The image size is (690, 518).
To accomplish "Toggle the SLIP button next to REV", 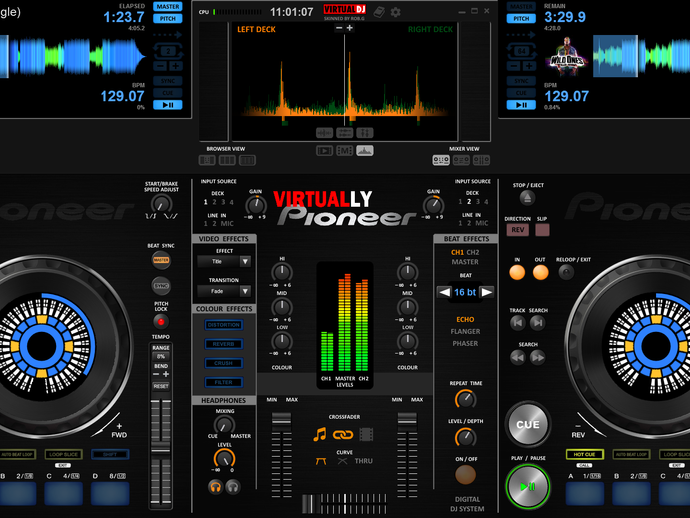I will pyautogui.click(x=542, y=230).
